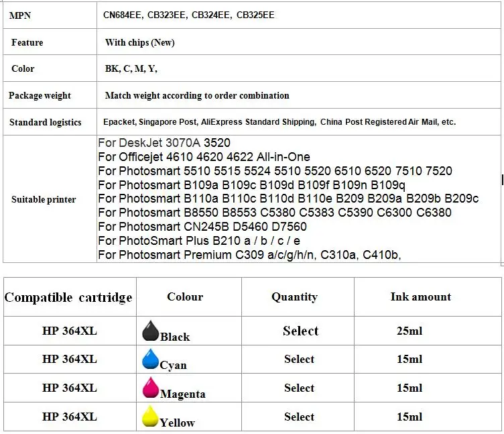Click the MPN value CN684EE, CB323EE, CB324EE, CB325EE

(189, 15)
